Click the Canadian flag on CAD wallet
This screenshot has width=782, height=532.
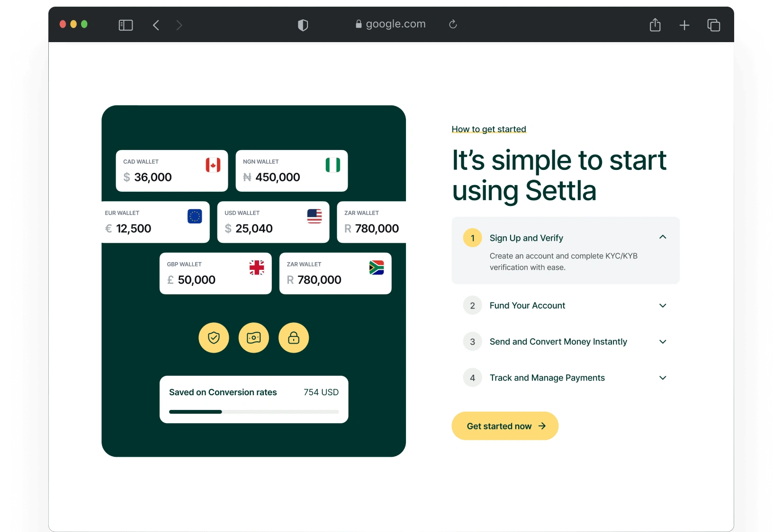point(213,165)
